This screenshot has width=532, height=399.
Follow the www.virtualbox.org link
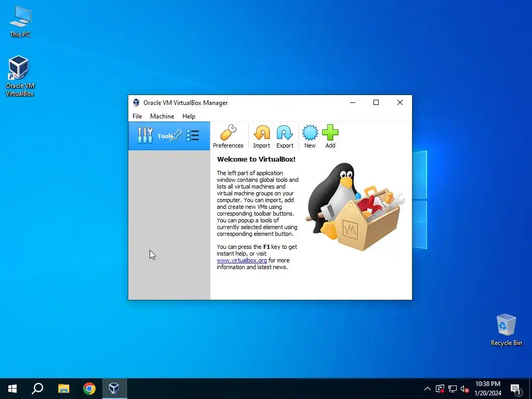pyautogui.click(x=242, y=260)
